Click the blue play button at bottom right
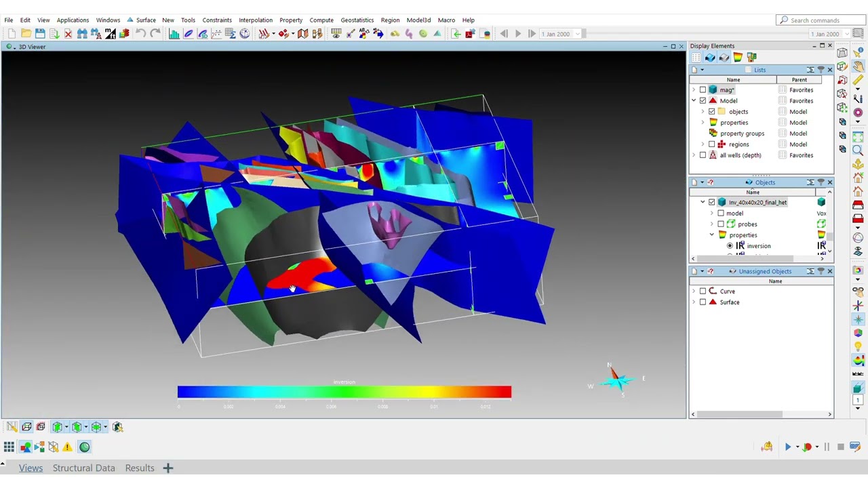Image resolution: width=868 pixels, height=488 pixels. click(788, 447)
